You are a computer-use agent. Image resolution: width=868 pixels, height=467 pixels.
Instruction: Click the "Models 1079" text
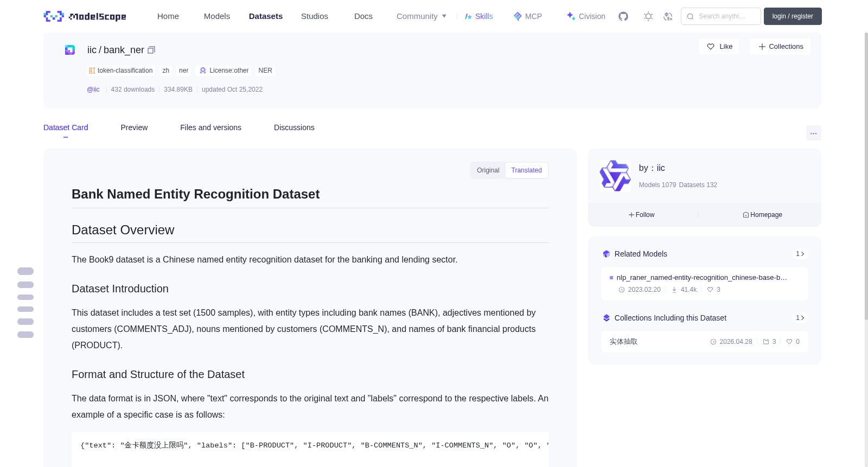pos(658,185)
